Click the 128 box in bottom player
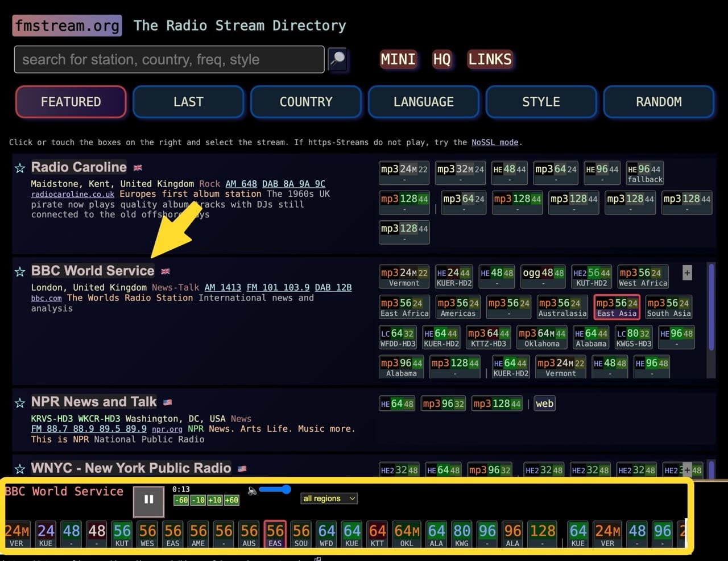The width and height of the screenshot is (728, 561). (x=543, y=534)
